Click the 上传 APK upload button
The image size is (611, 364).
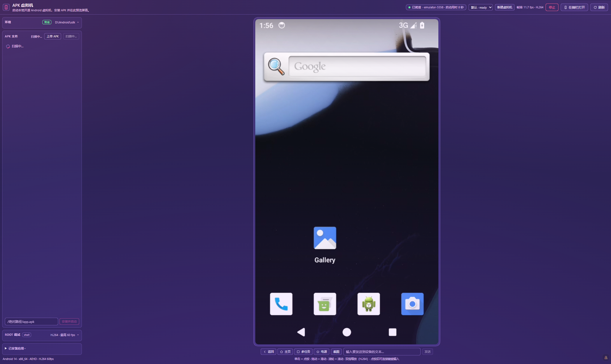click(53, 36)
